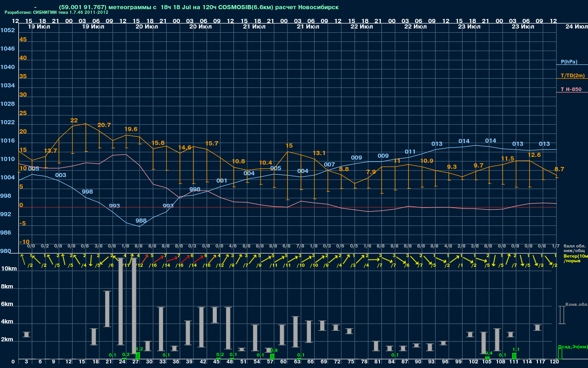
Task: Click the 4km height axis label
Action: 7,322
